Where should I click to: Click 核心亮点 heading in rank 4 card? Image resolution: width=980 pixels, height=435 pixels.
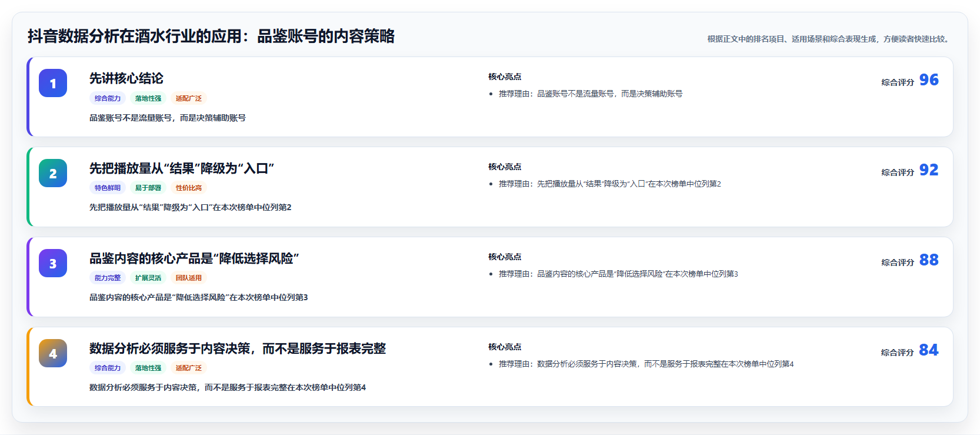pos(505,347)
